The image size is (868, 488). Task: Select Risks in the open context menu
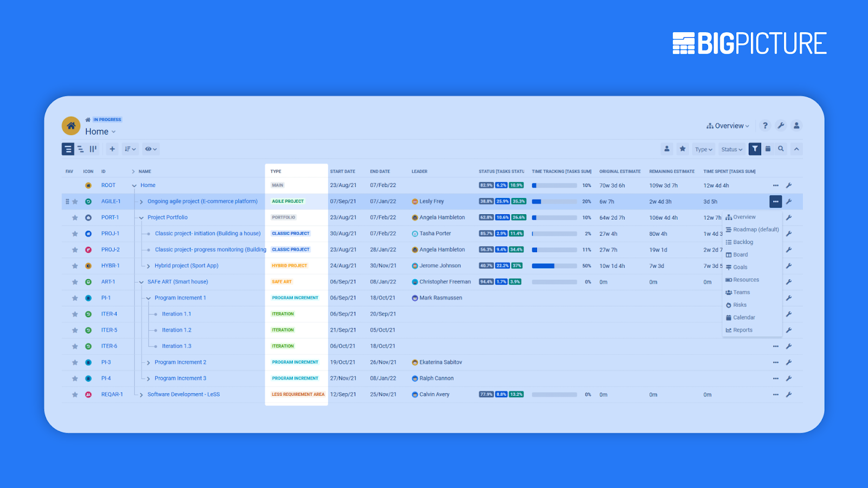739,305
